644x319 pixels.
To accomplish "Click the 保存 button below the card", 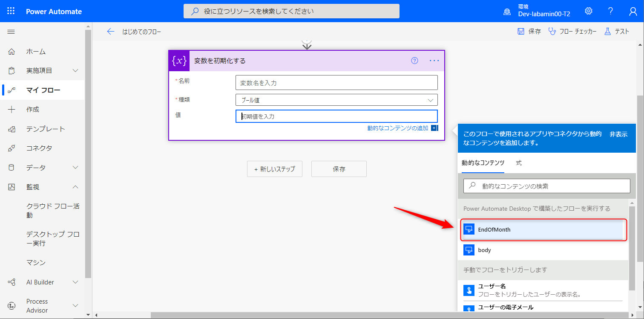I will [339, 169].
